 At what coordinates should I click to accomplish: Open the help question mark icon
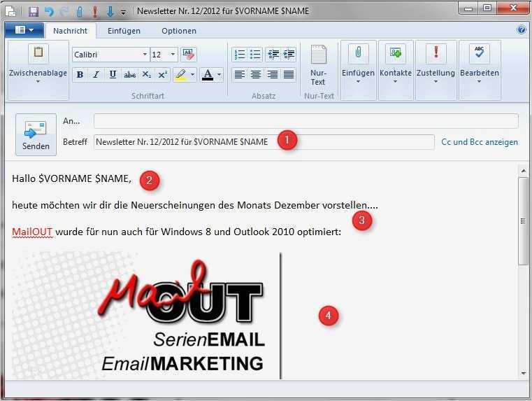pyautogui.click(x=521, y=30)
